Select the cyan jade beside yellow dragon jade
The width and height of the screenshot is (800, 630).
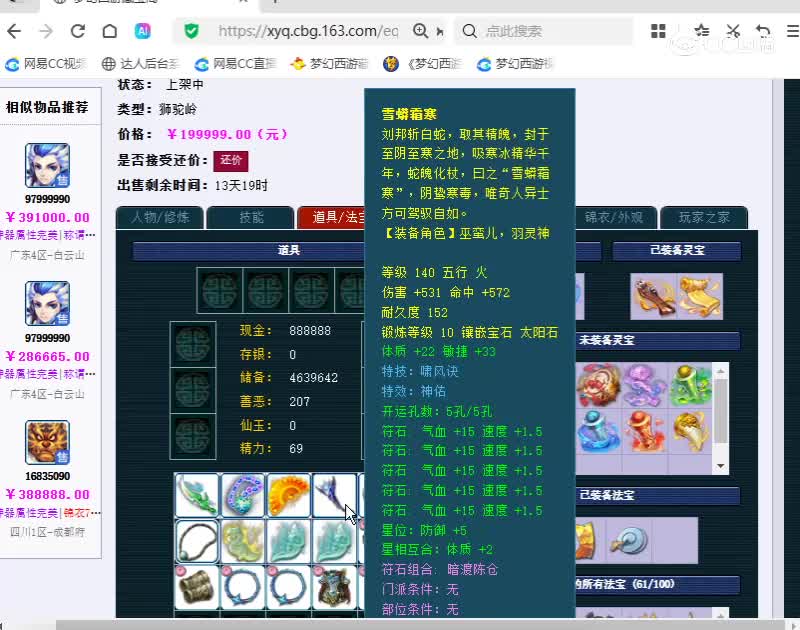[x=288, y=541]
